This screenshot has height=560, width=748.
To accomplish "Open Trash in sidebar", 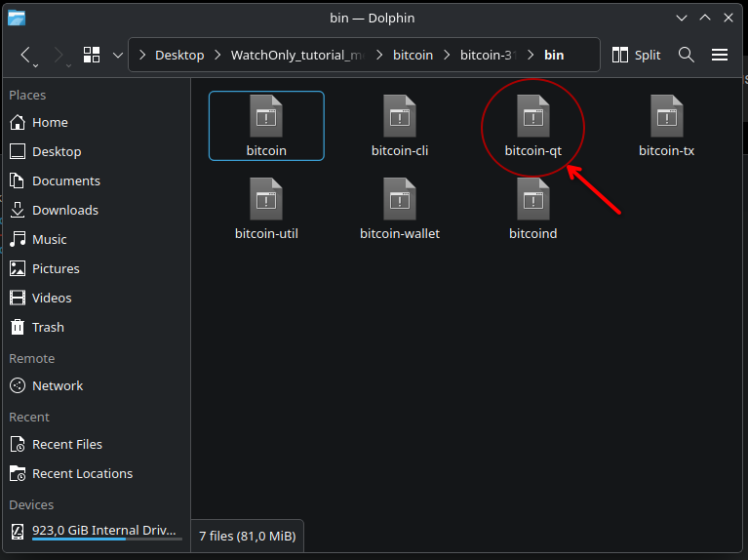I will [96, 327].
